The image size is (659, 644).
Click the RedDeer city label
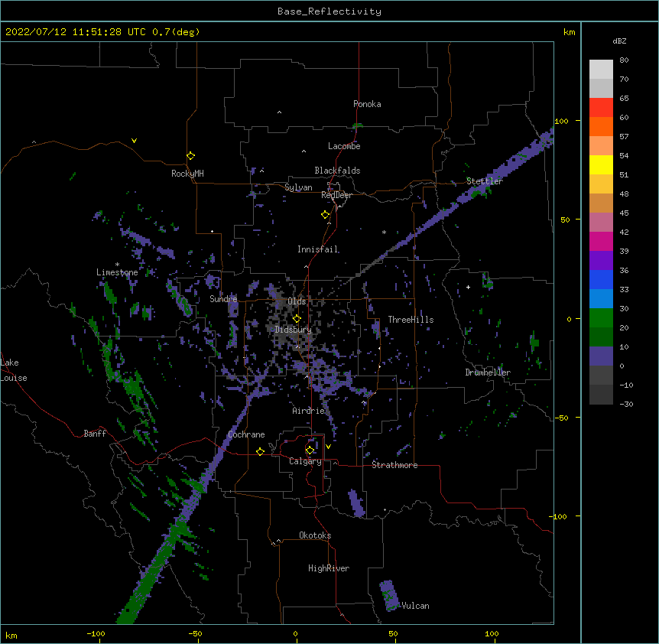(x=336, y=195)
